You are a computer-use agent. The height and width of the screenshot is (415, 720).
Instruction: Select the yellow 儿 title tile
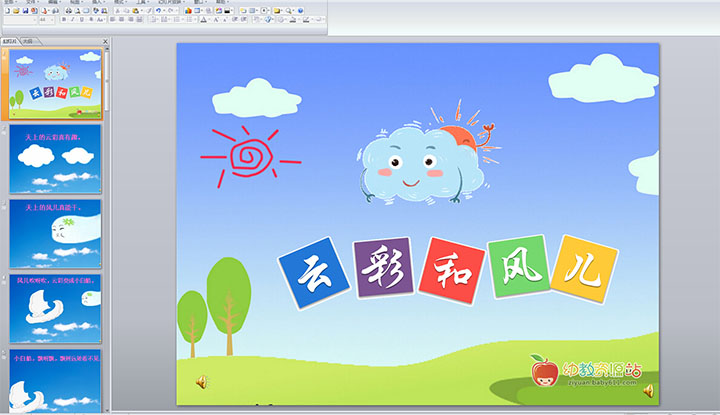point(584,269)
